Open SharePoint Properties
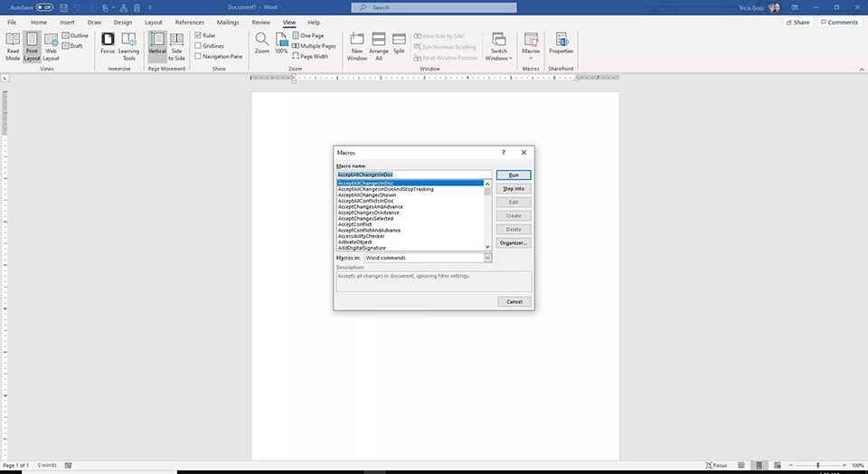868x474 pixels. click(x=561, y=43)
